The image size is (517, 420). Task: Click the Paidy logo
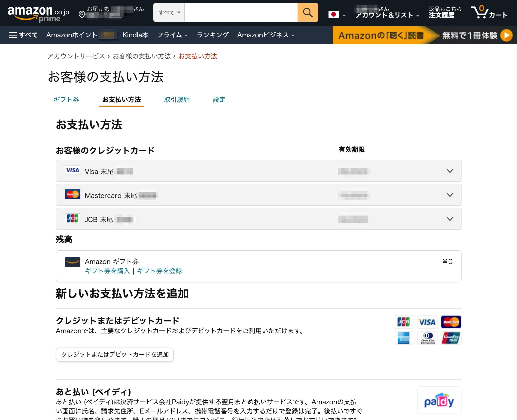click(439, 400)
